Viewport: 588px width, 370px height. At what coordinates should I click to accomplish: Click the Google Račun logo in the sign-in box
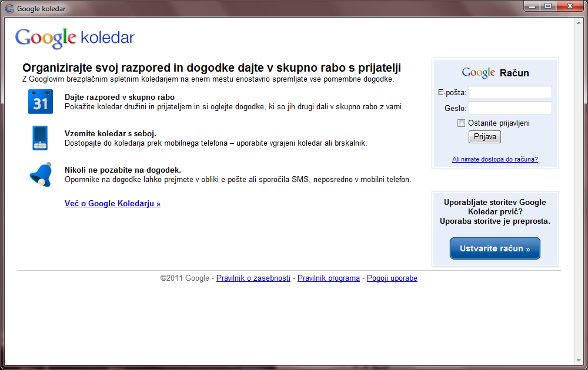point(495,72)
